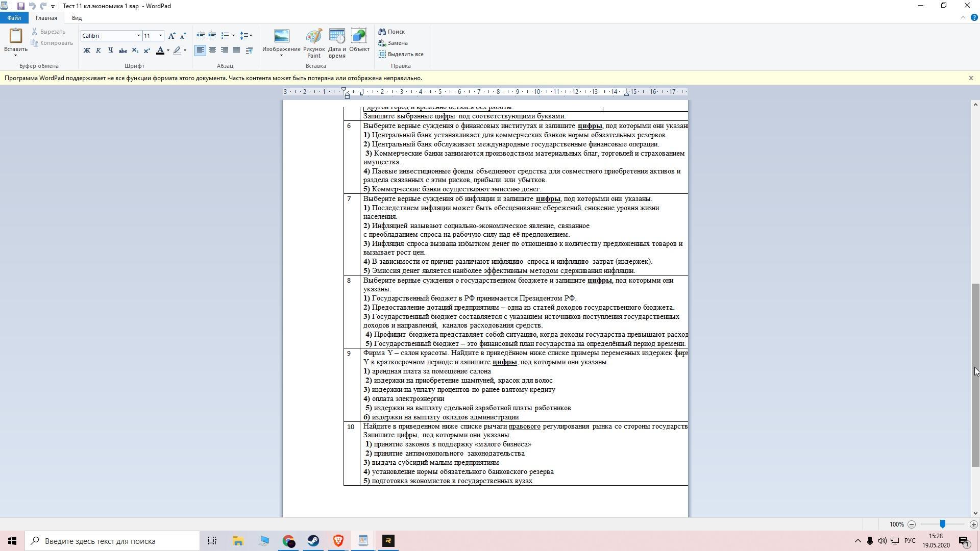Insert date and time (Дата и время)
The height and width of the screenshot is (551, 980).
[x=337, y=43]
